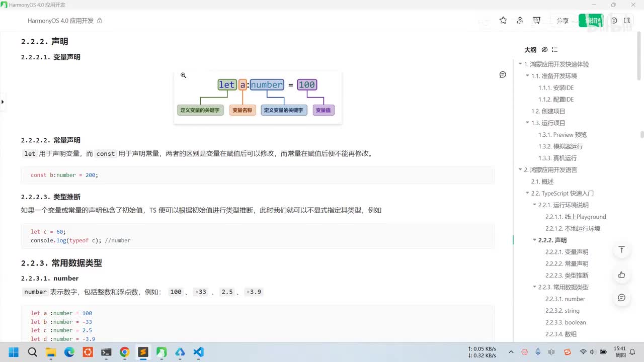Click the document's vertical scrollbar thumb
644x362 pixels.
[x=642, y=134]
